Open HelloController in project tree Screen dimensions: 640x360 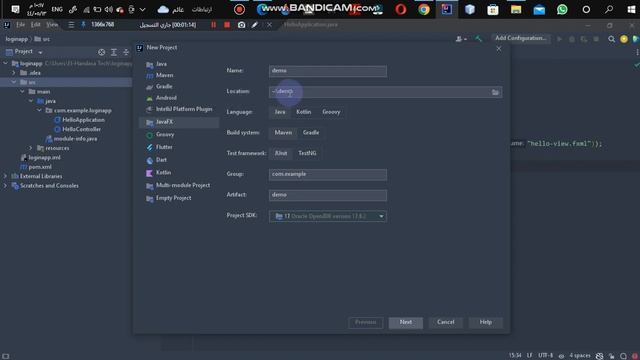(x=81, y=129)
